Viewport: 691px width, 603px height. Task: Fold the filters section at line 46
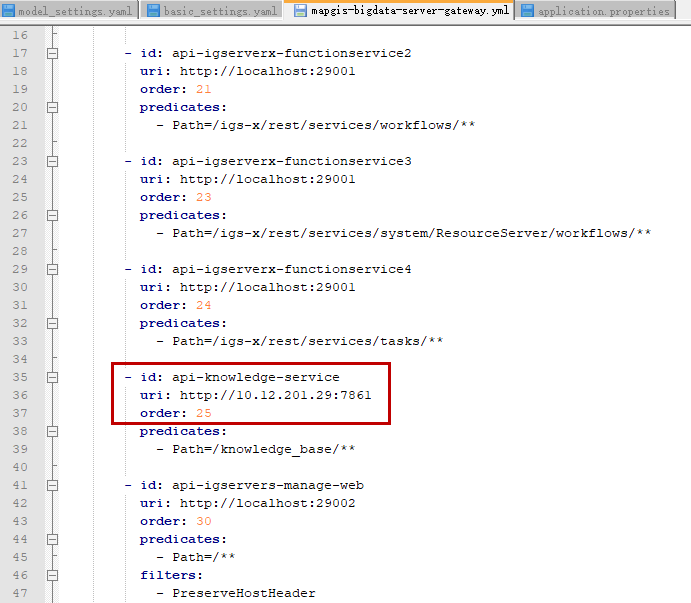[52, 575]
